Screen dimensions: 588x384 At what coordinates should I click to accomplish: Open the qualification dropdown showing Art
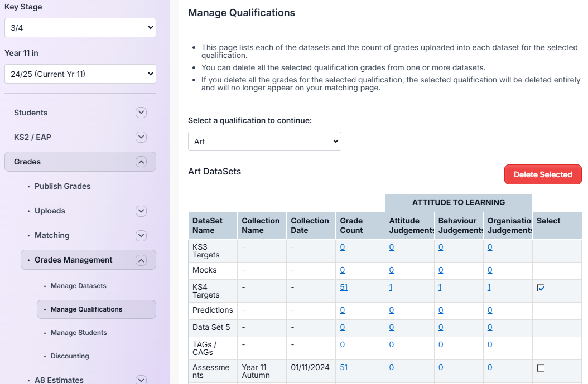(264, 141)
